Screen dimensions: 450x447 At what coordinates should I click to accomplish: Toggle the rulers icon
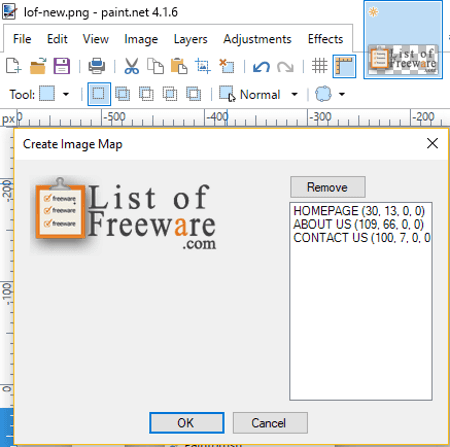point(344,66)
